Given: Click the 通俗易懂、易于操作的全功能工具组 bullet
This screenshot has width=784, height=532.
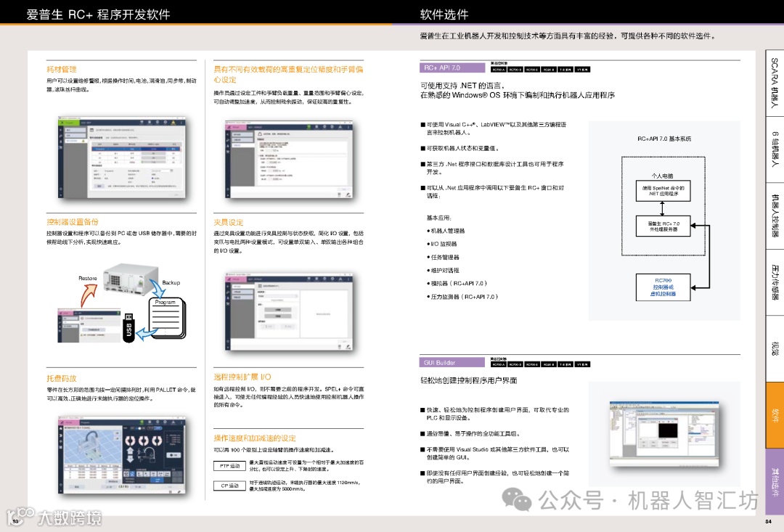Looking at the screenshot, I should coord(470,434).
